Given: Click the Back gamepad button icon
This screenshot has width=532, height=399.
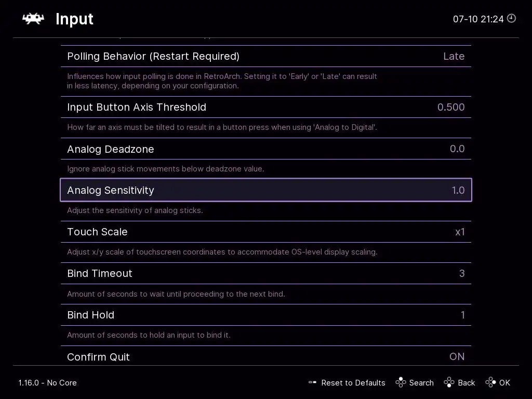Looking at the screenshot, I should point(449,382).
